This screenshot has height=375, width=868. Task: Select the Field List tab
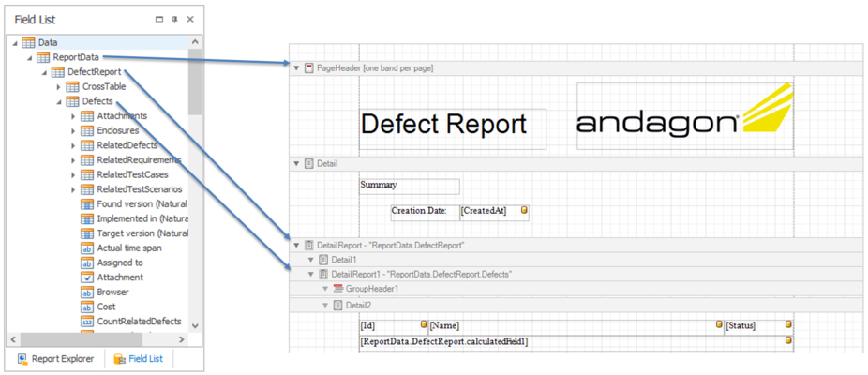[139, 358]
